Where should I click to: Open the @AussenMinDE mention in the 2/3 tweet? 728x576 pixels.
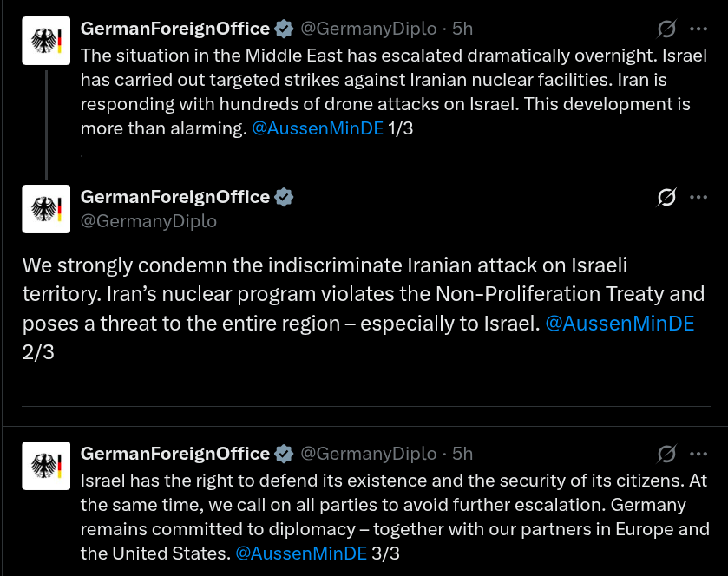pos(619,324)
